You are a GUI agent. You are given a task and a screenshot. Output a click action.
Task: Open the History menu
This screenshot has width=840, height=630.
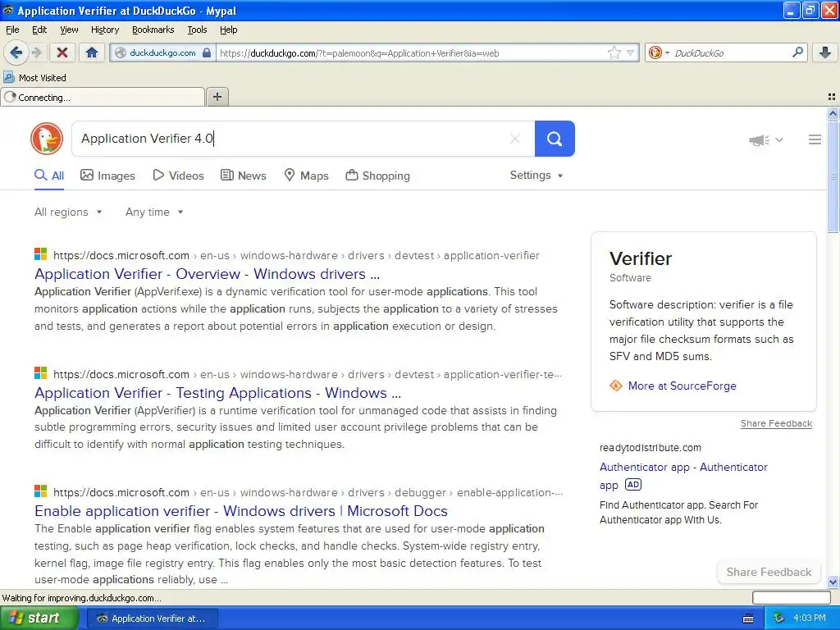105,30
